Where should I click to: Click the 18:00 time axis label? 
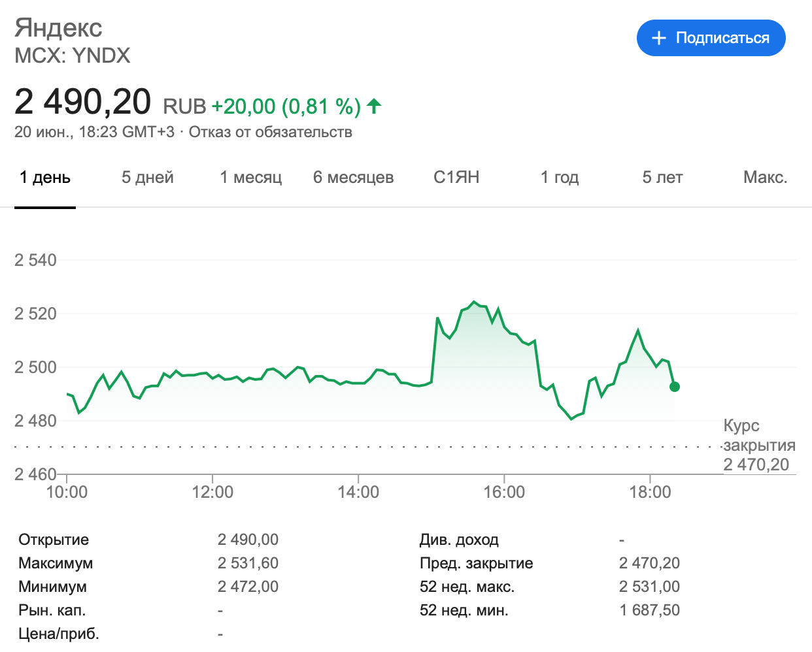point(650,492)
